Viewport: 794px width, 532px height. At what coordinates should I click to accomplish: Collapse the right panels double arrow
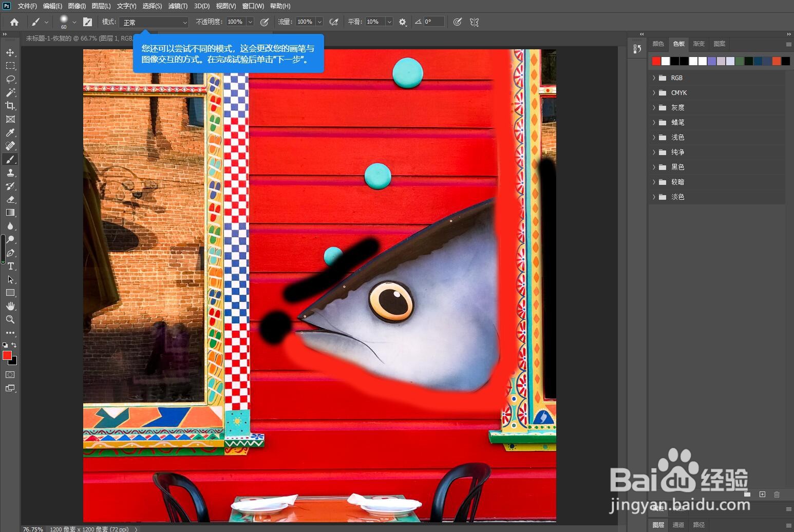[x=788, y=34]
